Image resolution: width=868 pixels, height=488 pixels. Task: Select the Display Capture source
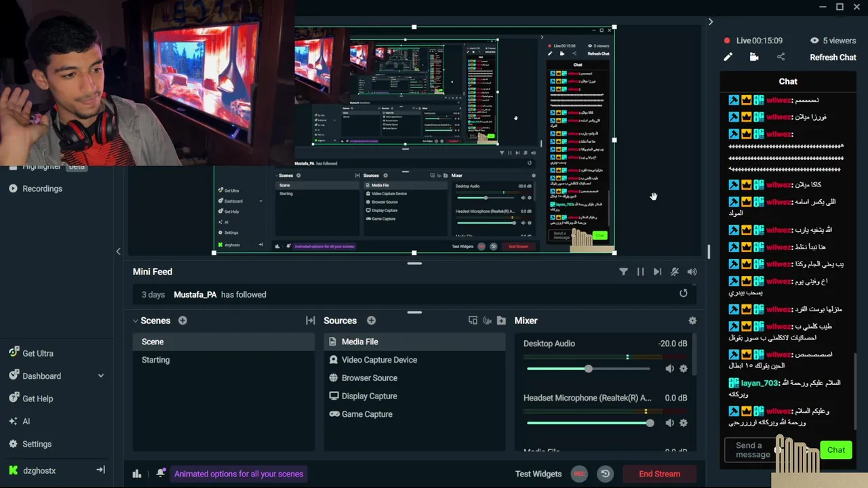[414, 396]
